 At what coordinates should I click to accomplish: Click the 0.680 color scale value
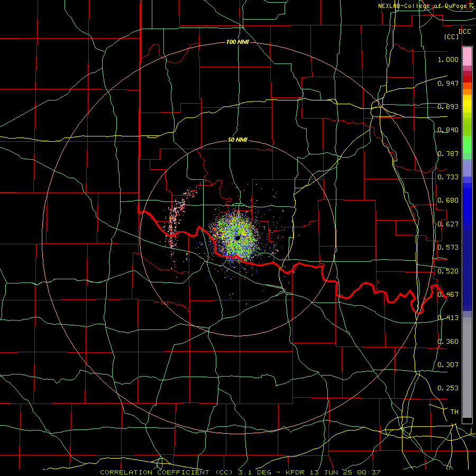tap(448, 200)
